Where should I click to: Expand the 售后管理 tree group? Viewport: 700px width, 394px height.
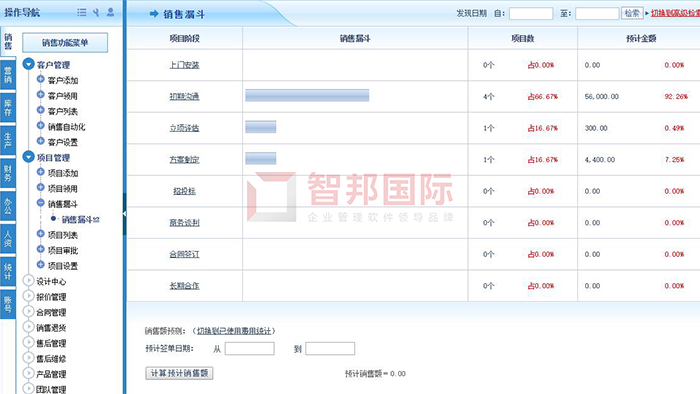[x=29, y=343]
